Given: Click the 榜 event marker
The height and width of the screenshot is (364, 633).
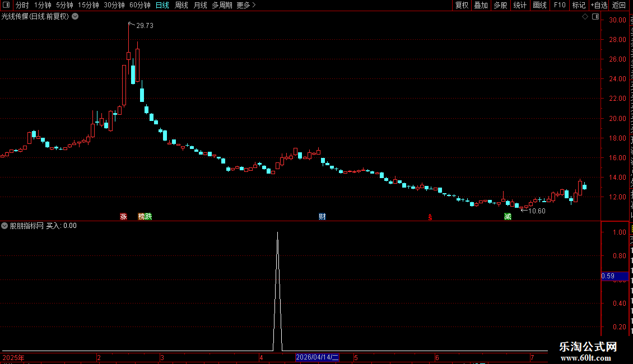Looking at the screenshot, I should click(x=141, y=217).
